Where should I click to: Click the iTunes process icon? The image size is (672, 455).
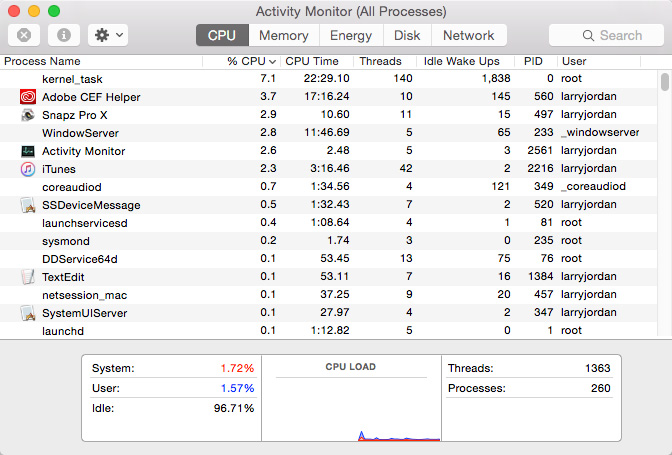pos(28,169)
